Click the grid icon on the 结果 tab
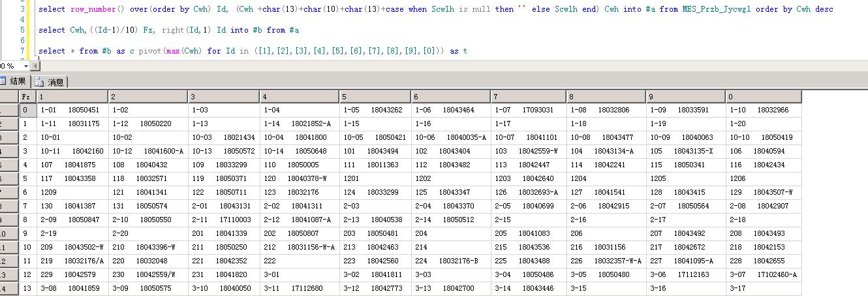The height and width of the screenshot is (296, 868). [3, 82]
